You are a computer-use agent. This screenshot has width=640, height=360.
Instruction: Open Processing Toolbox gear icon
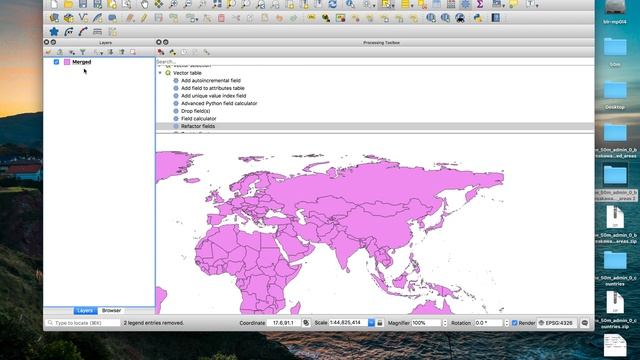[x=465, y=4]
